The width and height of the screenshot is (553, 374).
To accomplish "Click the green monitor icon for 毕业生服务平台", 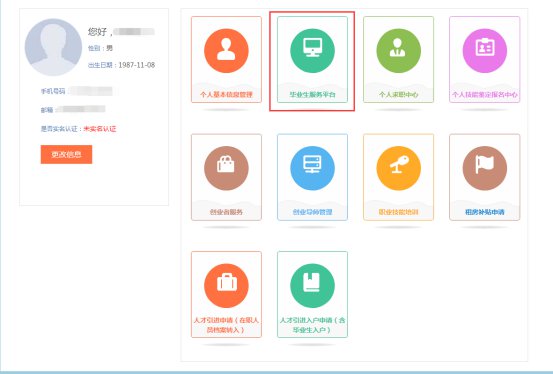I will 312,51.
